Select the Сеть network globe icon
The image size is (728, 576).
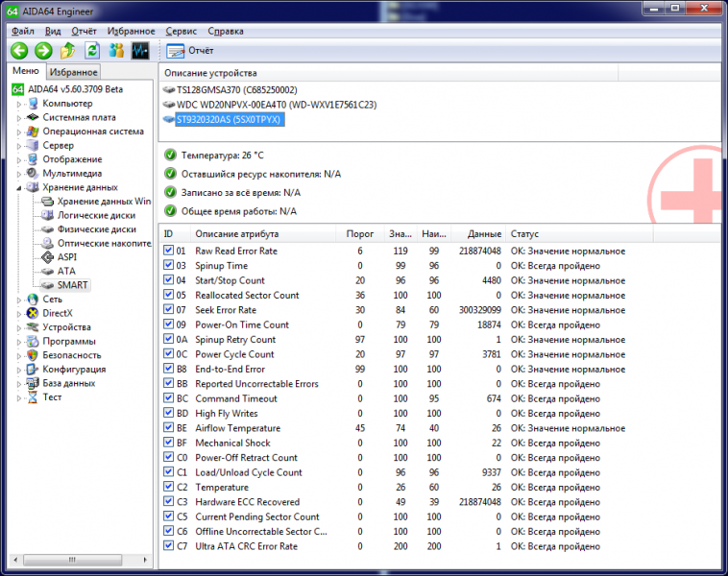(x=33, y=299)
